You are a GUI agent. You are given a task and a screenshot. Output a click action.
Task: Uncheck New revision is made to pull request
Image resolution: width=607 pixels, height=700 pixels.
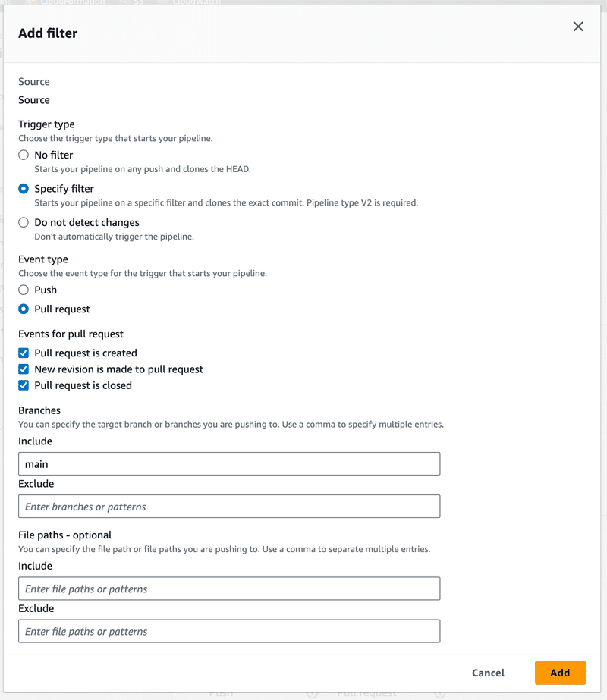23,369
